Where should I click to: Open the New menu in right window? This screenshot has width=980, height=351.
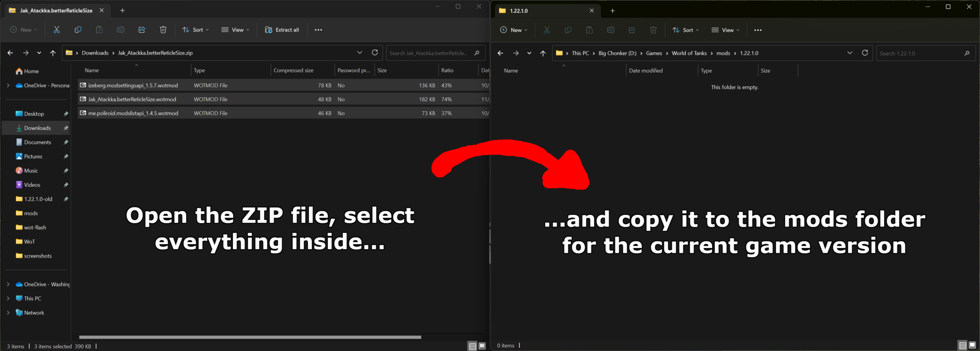click(x=513, y=30)
